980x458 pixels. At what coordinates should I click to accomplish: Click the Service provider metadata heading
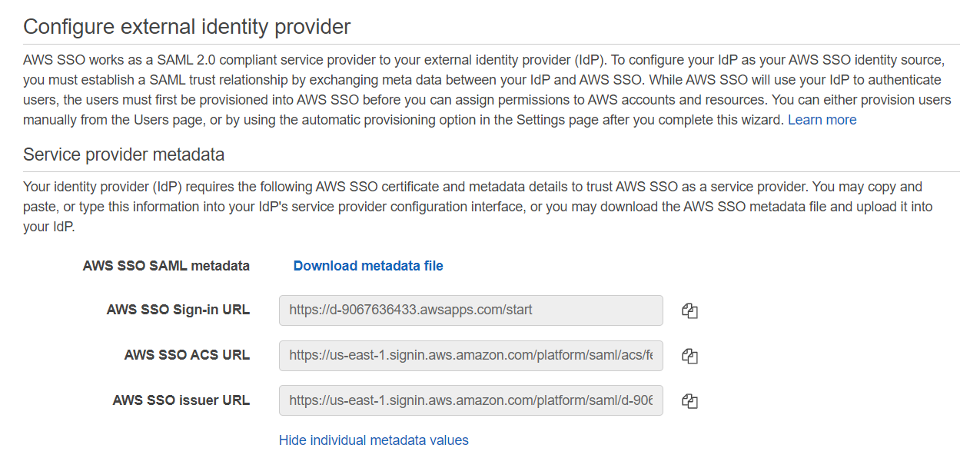(124, 154)
